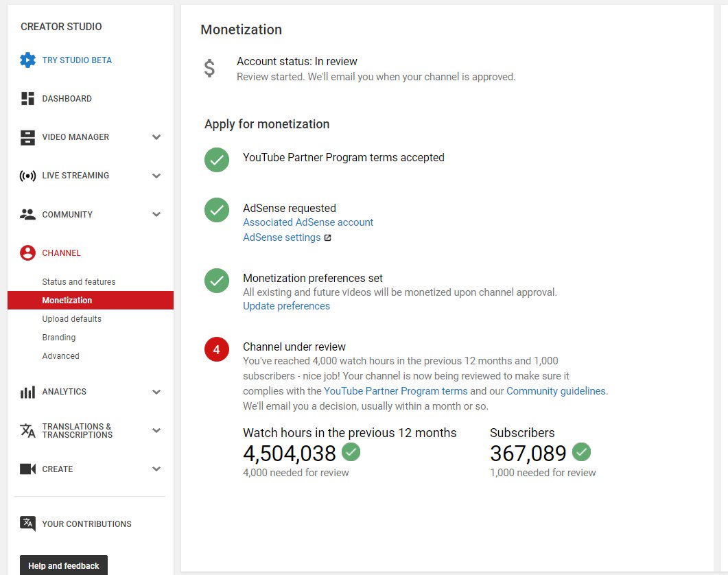
Task: Click green check next to 4,504,038 watch hours
Action: click(x=351, y=452)
